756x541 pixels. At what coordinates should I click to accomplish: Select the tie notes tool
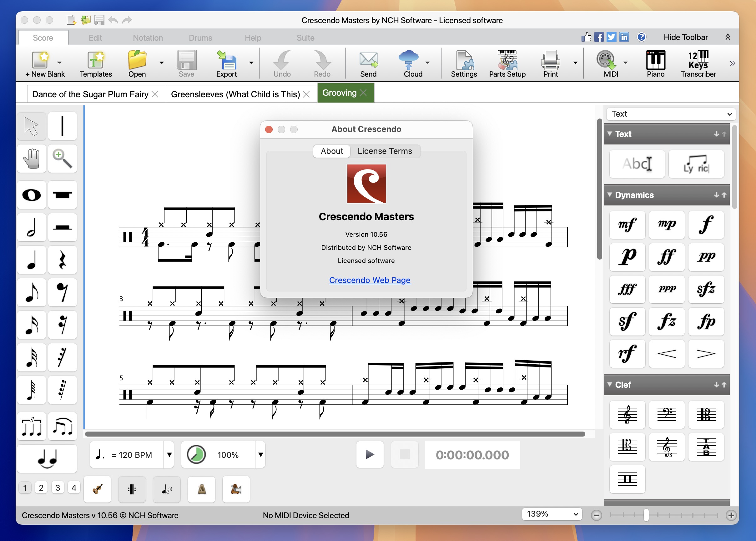[x=47, y=459]
